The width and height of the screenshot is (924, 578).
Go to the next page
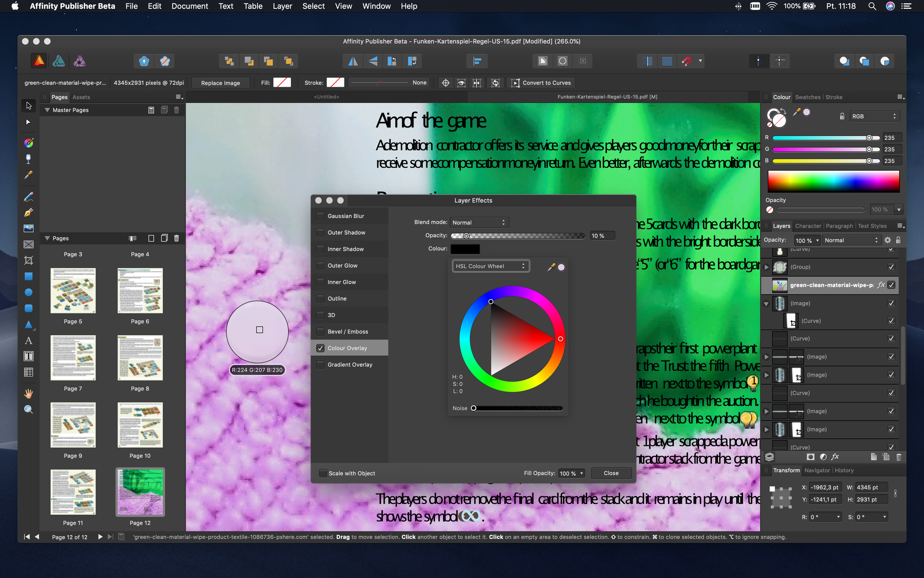point(100,537)
